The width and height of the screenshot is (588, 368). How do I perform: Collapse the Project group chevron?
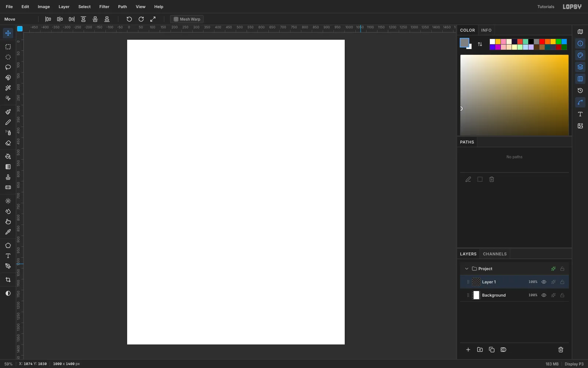[467, 269]
